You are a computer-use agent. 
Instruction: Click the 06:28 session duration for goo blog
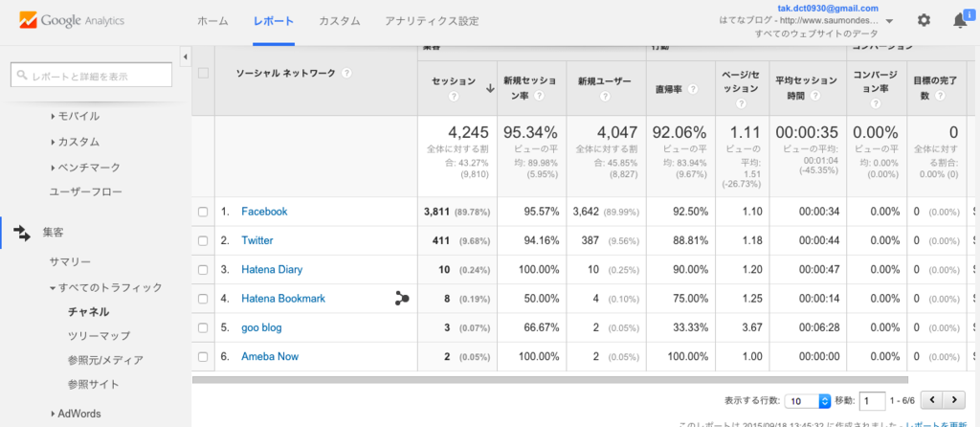(819, 328)
